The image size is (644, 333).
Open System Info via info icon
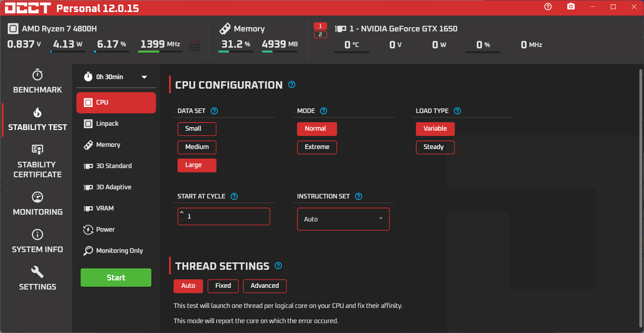[x=37, y=234]
